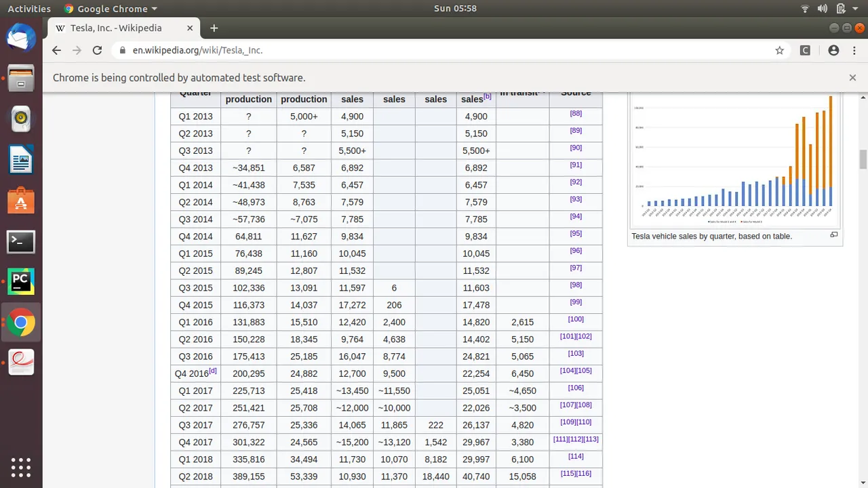Click the 15,058 in transit value

point(522,476)
